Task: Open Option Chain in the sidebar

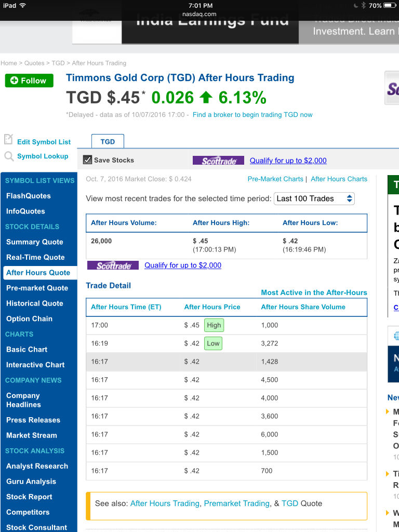Action: click(29, 318)
